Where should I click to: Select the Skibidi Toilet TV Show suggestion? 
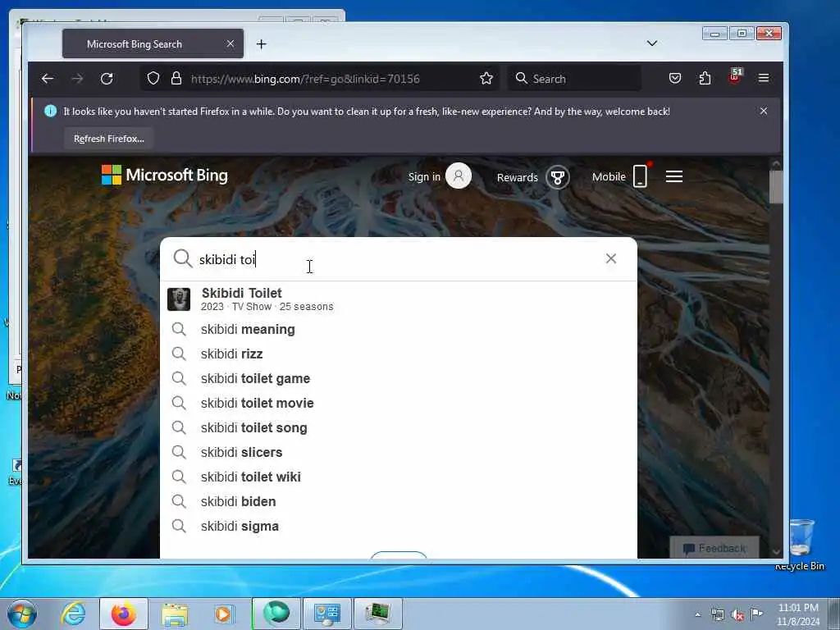tap(399, 299)
